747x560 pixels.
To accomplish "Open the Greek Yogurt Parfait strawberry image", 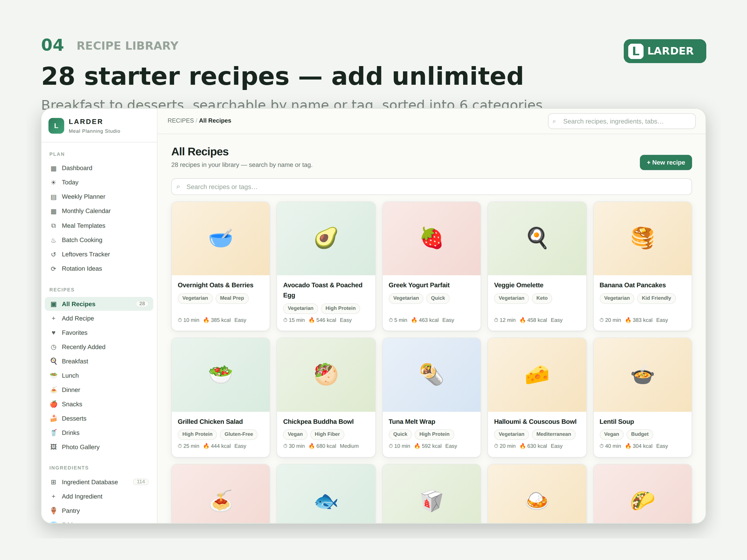I will (x=431, y=238).
